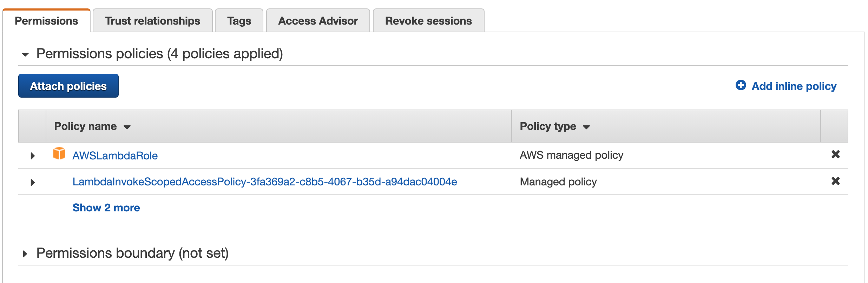
Task: Switch to the Trust relationships tab
Action: (152, 21)
